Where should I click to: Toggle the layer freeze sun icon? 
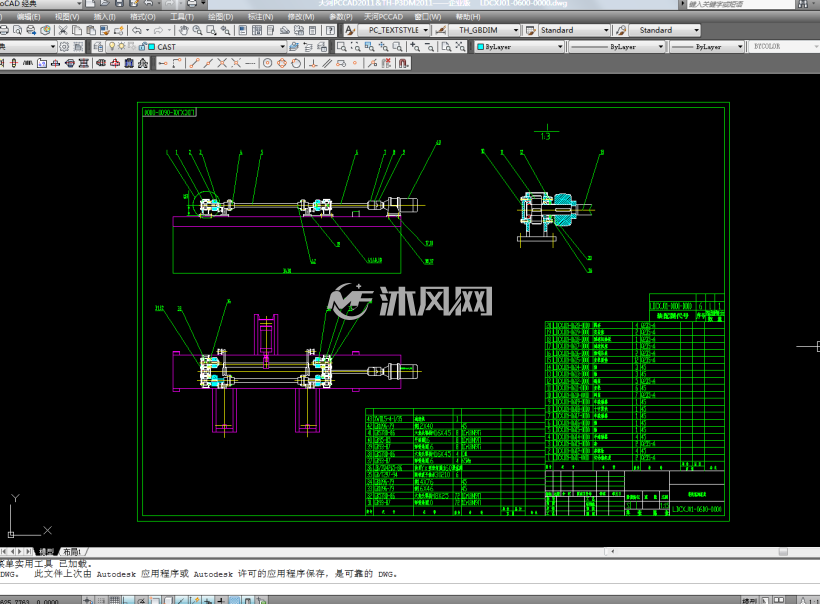coord(121,47)
